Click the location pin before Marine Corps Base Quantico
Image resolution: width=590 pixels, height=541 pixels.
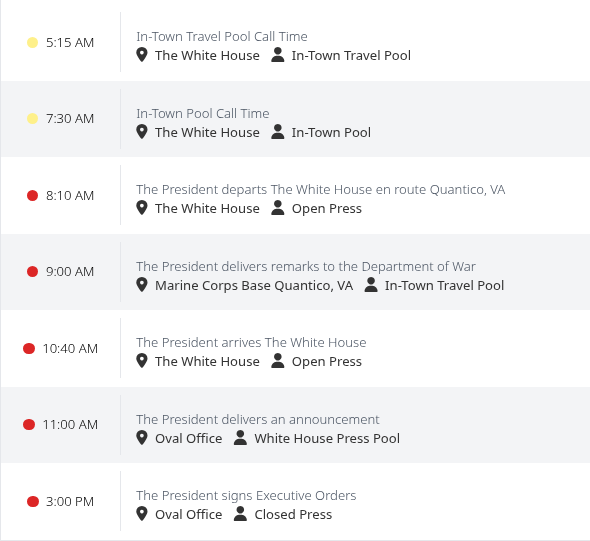point(142,285)
